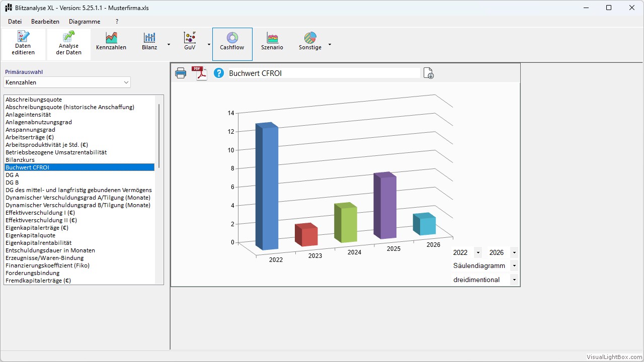Select Eigenkapitalquote entry
The width and height of the screenshot is (644, 362).
(79, 235)
